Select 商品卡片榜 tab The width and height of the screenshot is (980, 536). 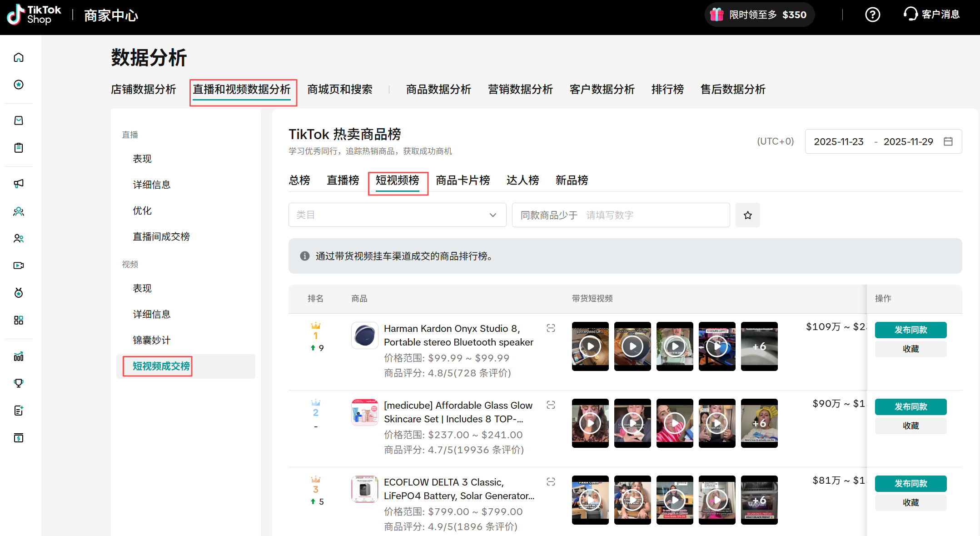[463, 180]
